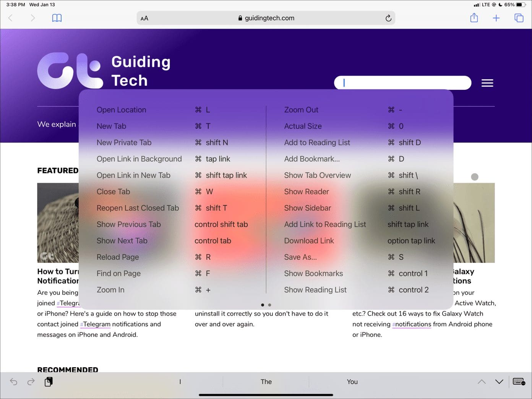
Task: Open the Guiding Tech hamburger menu
Action: (x=487, y=83)
